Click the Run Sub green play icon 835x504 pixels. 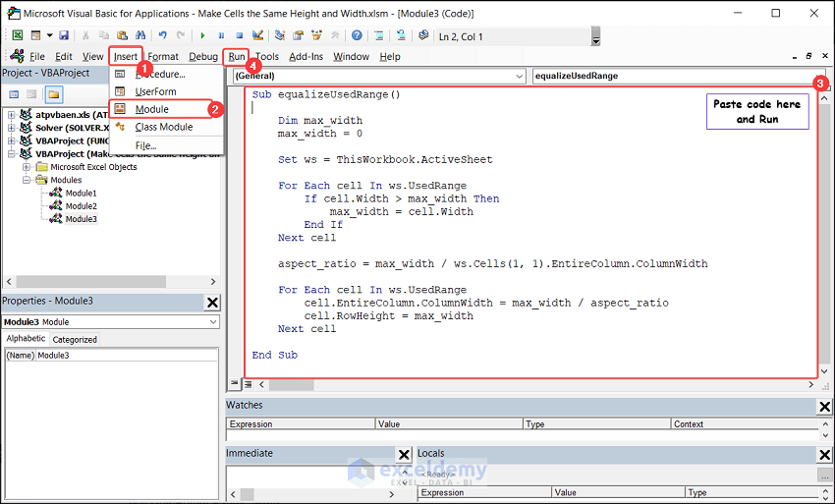point(203,36)
